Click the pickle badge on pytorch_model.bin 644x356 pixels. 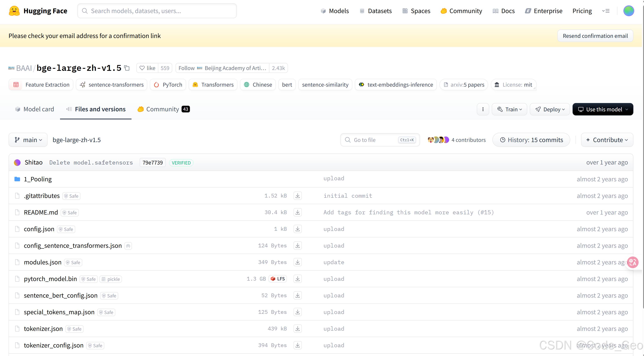[111, 279]
